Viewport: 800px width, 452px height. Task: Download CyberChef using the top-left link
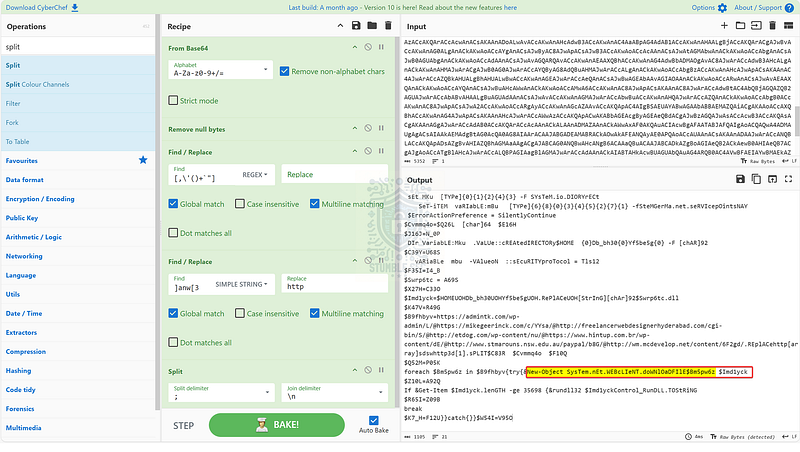tap(42, 8)
